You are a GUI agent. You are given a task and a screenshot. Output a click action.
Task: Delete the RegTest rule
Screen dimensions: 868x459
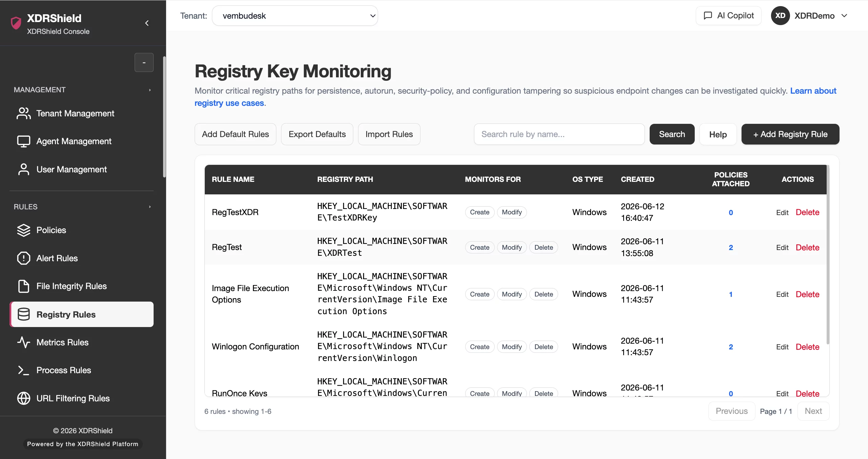(x=807, y=247)
